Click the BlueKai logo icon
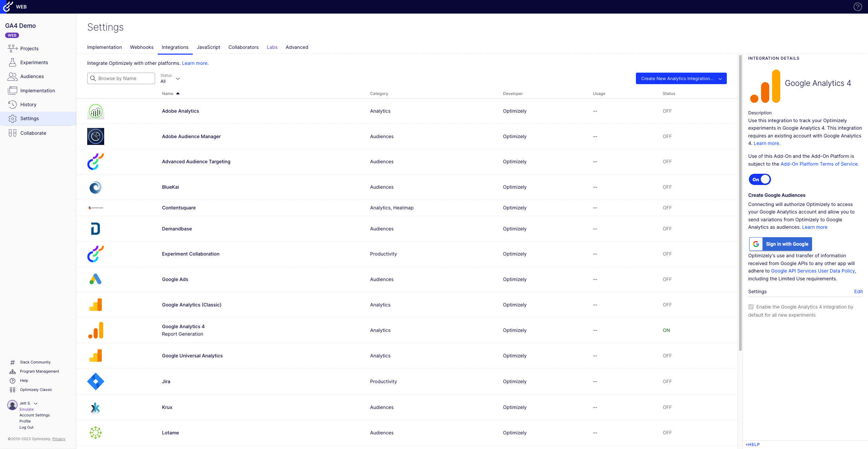This screenshot has height=449, width=868. tap(96, 187)
